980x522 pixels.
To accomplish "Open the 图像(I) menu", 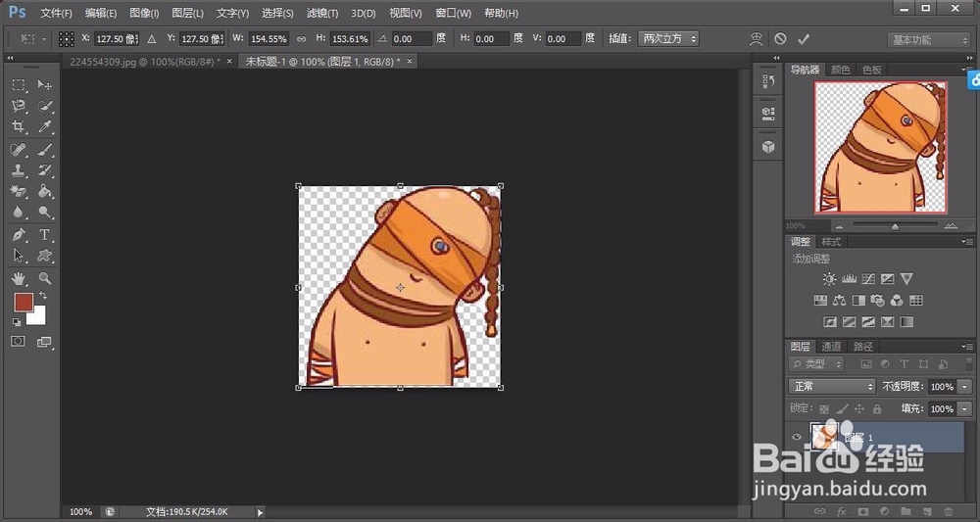I will point(144,13).
